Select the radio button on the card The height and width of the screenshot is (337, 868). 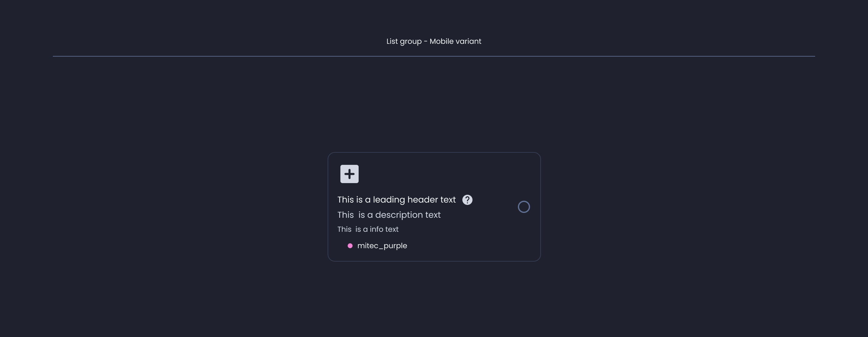[524, 207]
